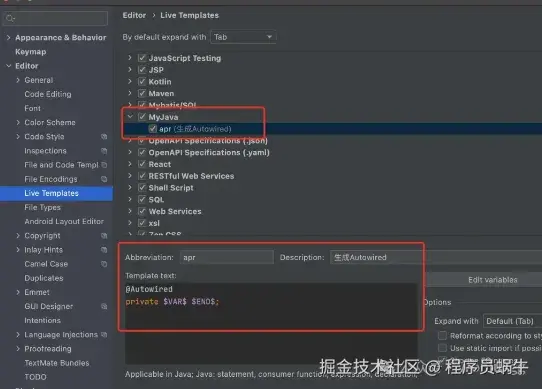Click the Edit variables button
The width and height of the screenshot is (542, 389).
485,280
